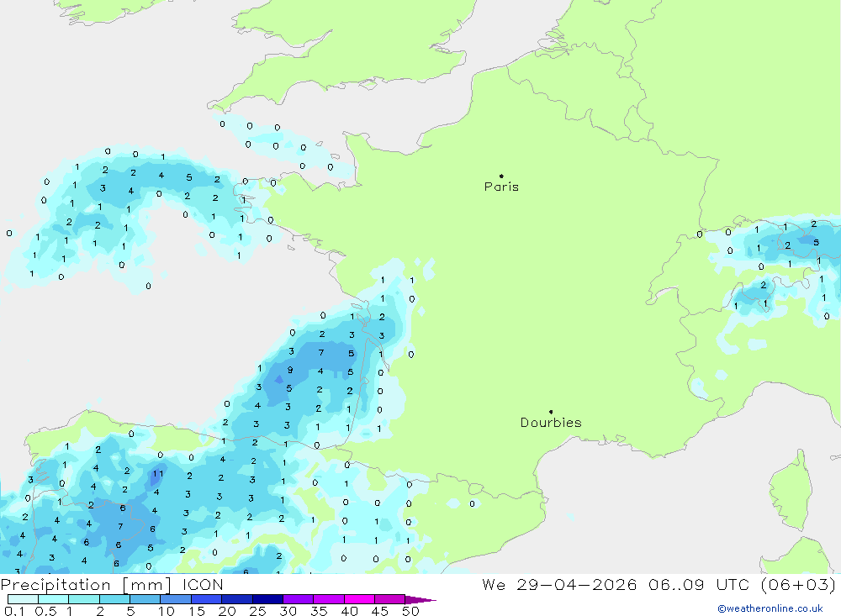Select the Dourbies location dot marker
Screen dimensions: 841x616
pyautogui.click(x=551, y=412)
